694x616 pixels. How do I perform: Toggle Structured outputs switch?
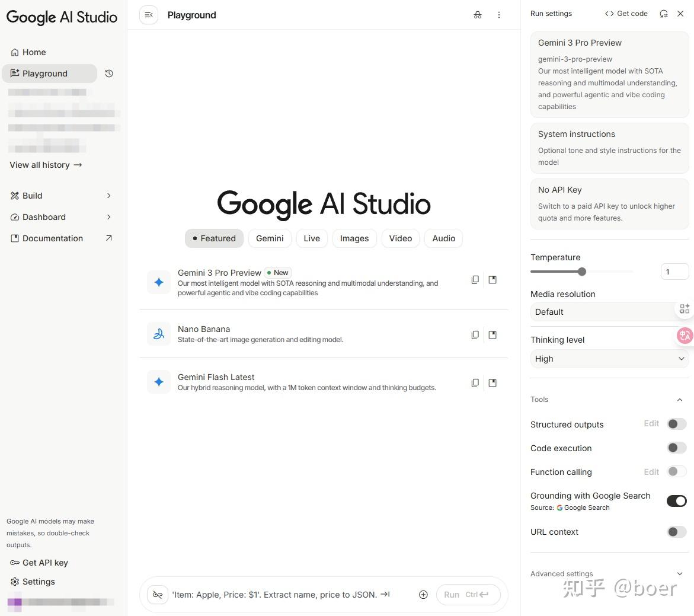[677, 425]
